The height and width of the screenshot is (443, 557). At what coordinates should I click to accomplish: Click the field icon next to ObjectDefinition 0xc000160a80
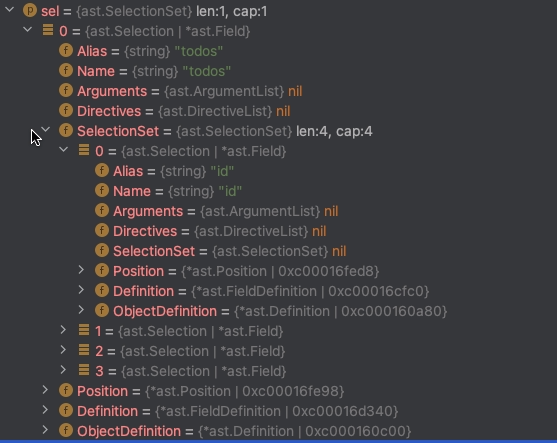coord(102,310)
